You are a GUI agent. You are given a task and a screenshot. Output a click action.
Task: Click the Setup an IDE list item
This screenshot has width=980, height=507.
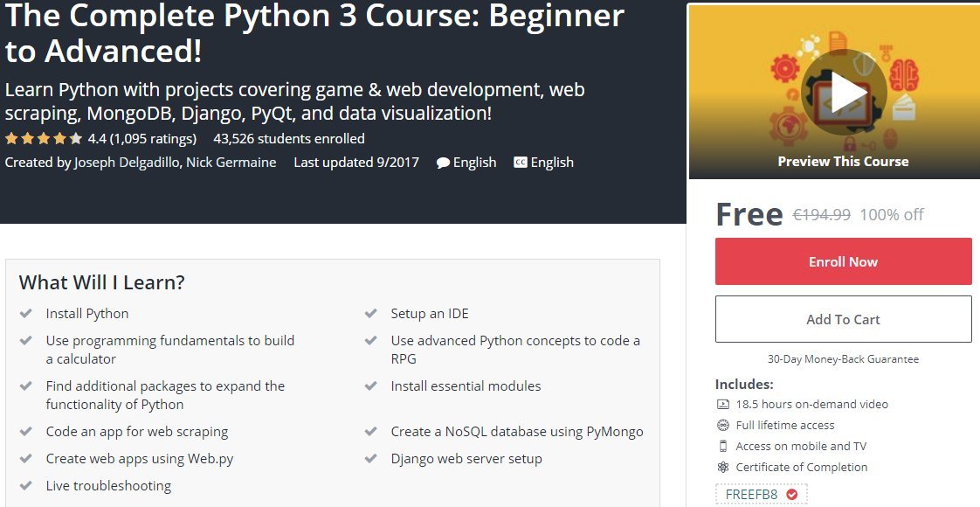(430, 313)
